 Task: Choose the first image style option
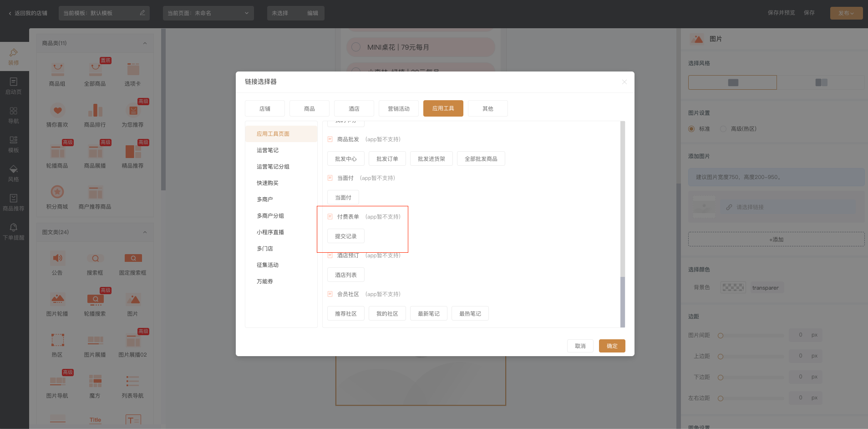click(x=732, y=82)
